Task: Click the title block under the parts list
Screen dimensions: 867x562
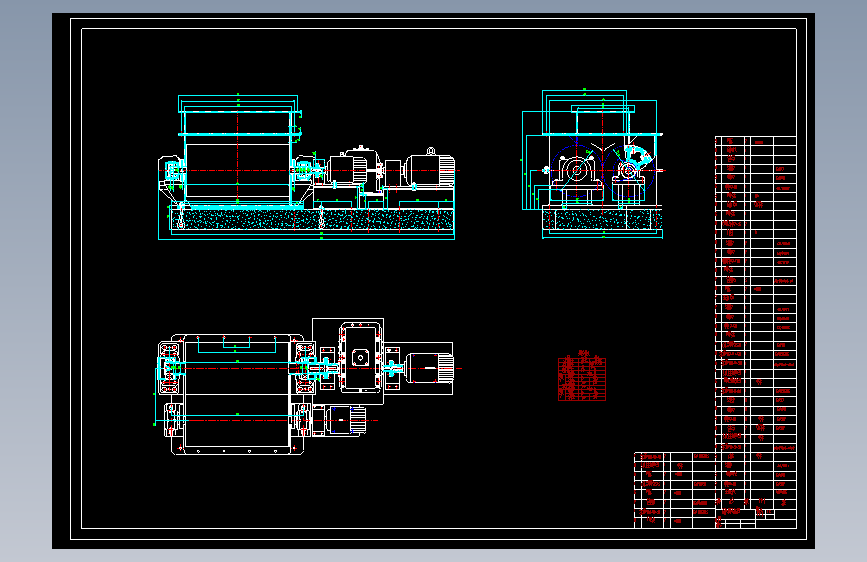Action: [x=756, y=518]
